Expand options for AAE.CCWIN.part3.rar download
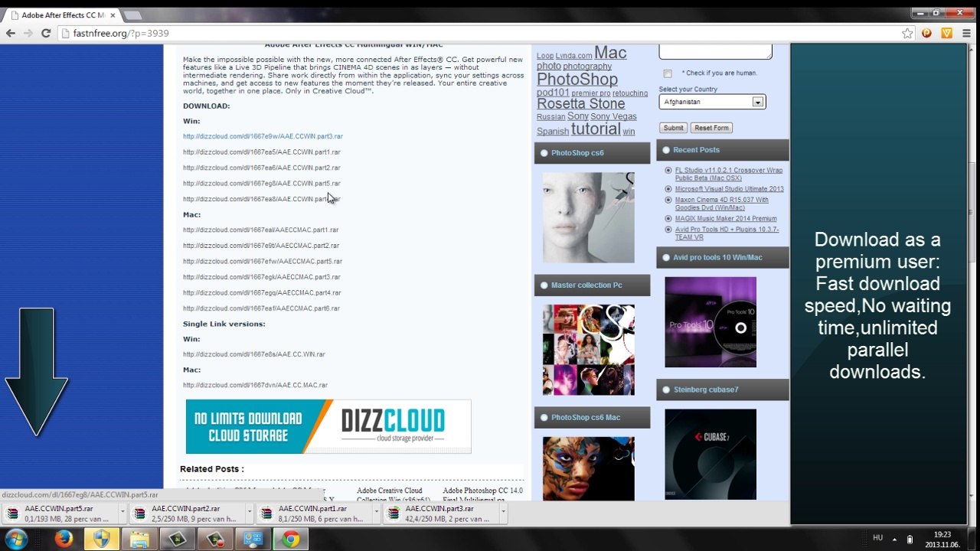980x551 pixels. [503, 514]
